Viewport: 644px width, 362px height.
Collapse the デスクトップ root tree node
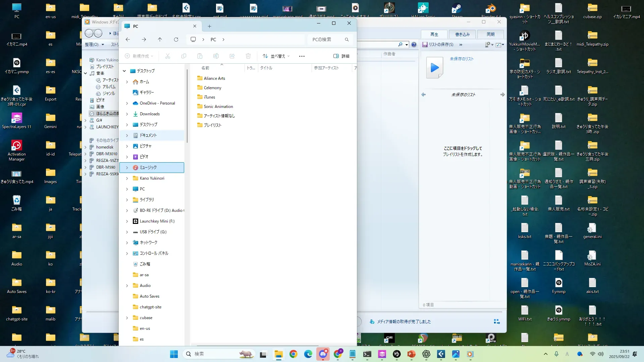tap(124, 71)
